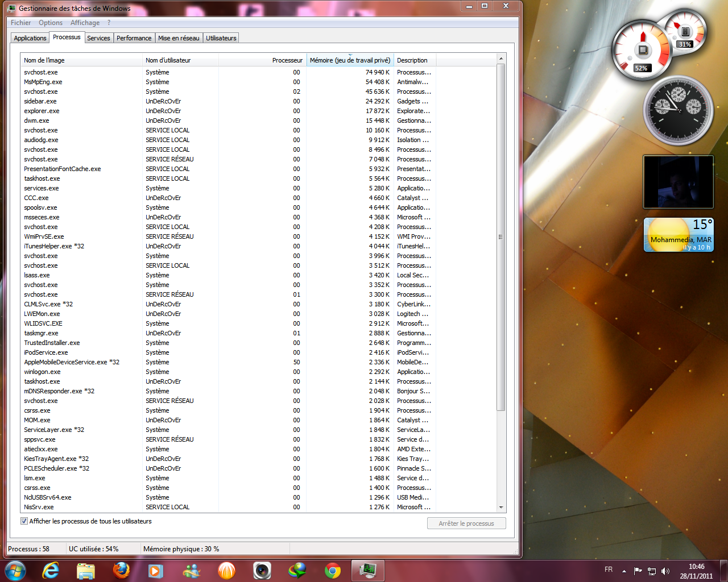Show hidden tray icons arrow
This screenshot has height=582, width=728.
point(624,571)
